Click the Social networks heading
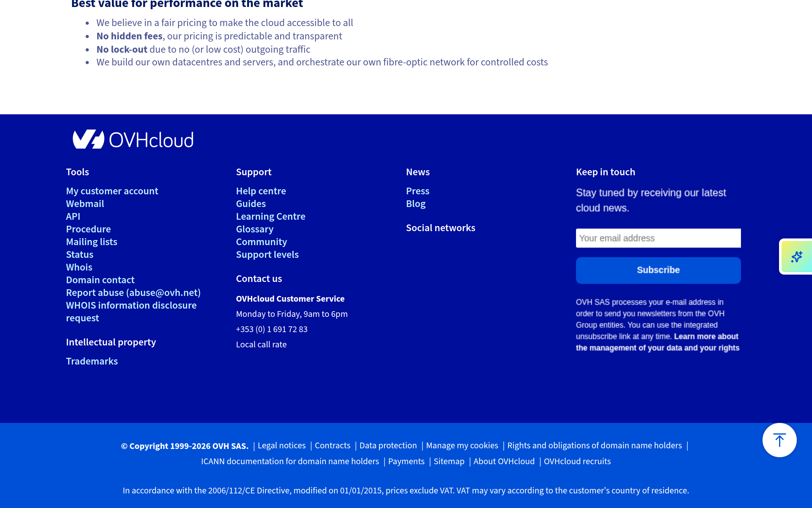 coord(441,228)
